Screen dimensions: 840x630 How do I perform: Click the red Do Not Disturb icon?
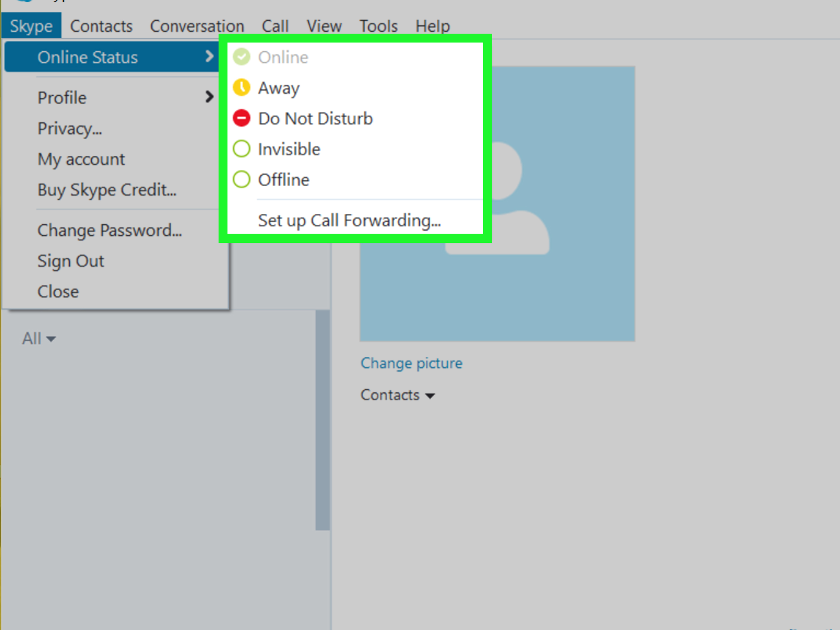point(242,118)
